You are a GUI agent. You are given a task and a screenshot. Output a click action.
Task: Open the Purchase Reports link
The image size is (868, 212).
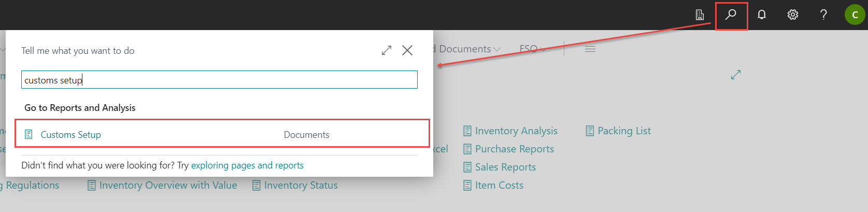514,149
